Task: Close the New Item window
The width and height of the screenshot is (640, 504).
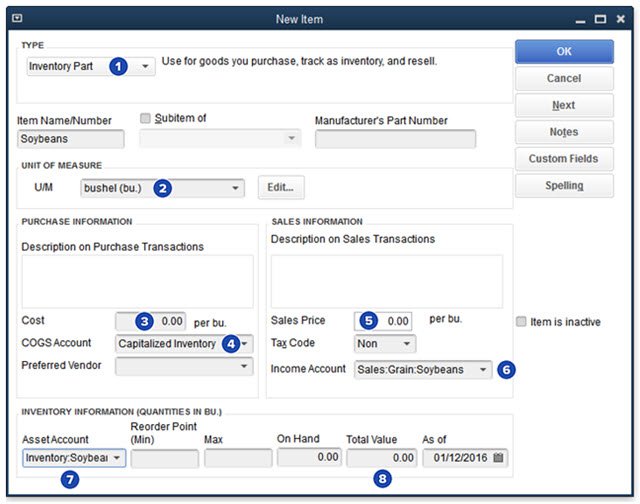Action: click(x=623, y=19)
